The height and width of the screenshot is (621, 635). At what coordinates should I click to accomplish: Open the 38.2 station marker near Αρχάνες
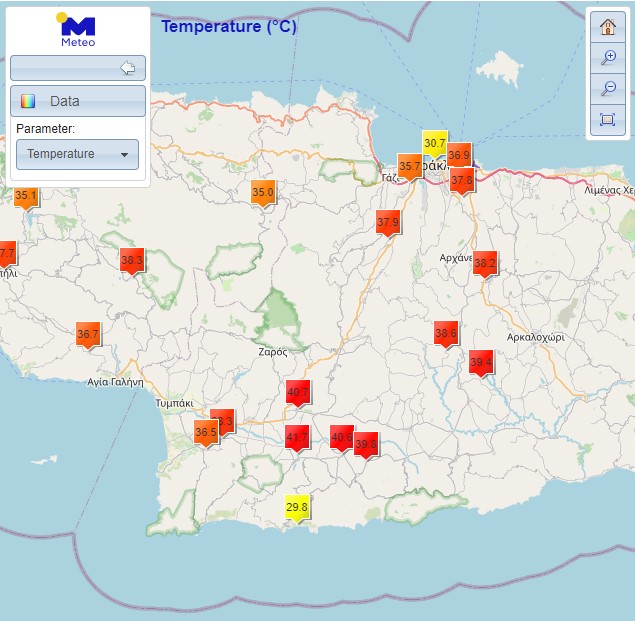point(485,264)
